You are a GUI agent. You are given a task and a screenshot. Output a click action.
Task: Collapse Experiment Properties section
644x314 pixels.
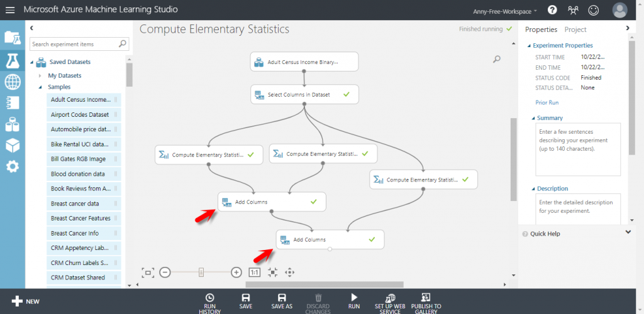[530, 46]
